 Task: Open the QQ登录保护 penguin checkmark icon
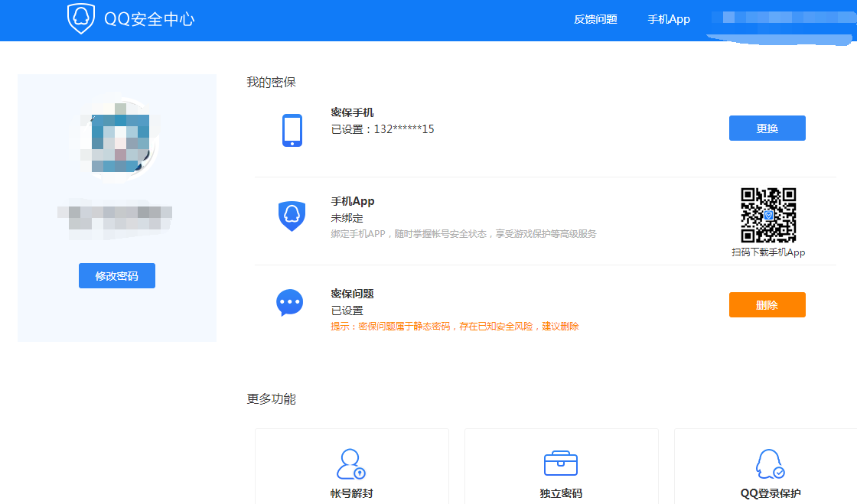point(770,463)
